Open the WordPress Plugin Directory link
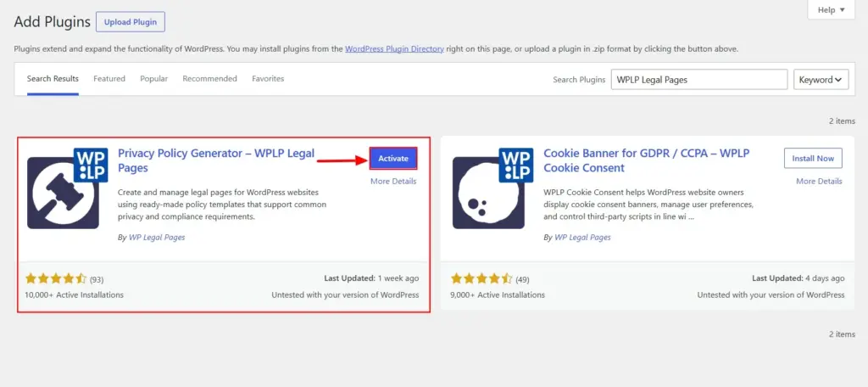868x387 pixels. tap(395, 48)
